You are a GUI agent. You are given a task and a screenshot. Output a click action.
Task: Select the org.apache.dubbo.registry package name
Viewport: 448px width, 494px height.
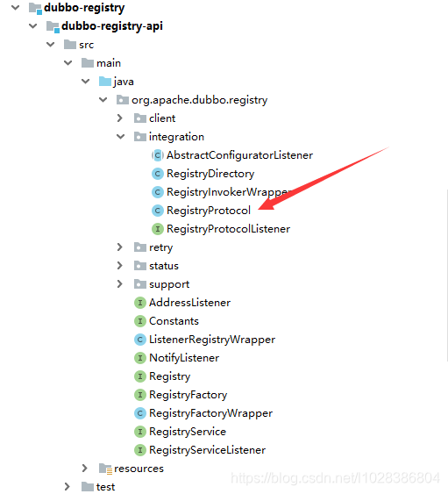(x=200, y=101)
